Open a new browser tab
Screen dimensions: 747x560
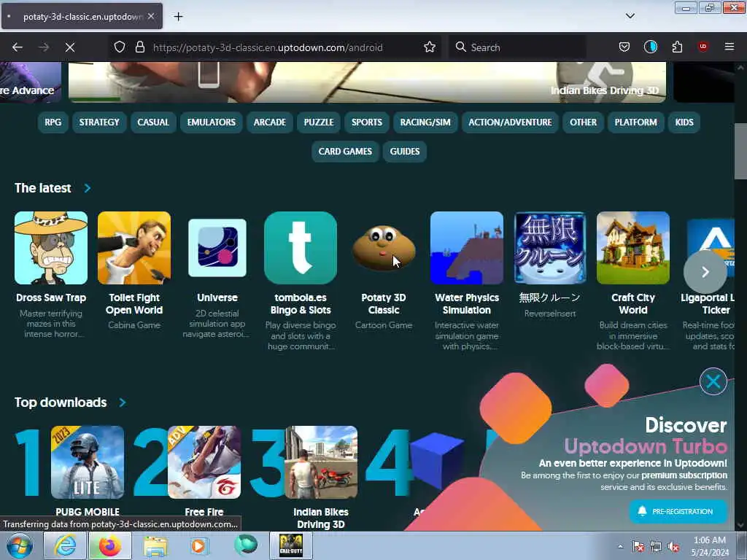(x=178, y=17)
